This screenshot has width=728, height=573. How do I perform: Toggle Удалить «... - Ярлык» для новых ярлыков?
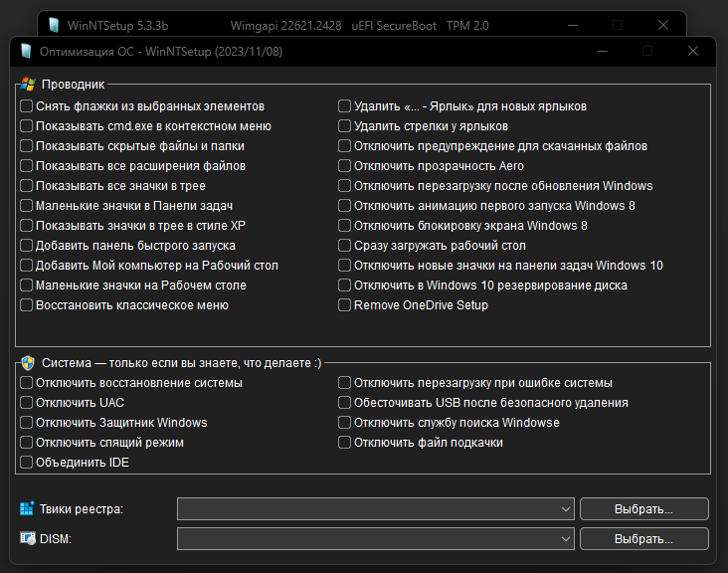tap(344, 105)
